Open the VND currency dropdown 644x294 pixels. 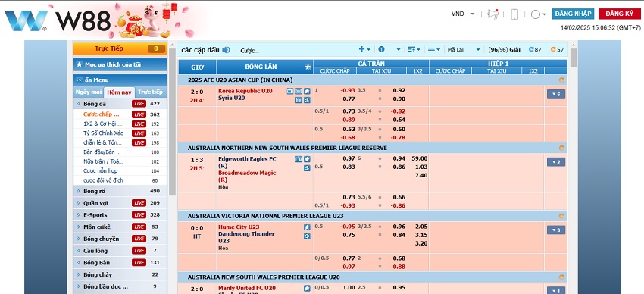[463, 14]
